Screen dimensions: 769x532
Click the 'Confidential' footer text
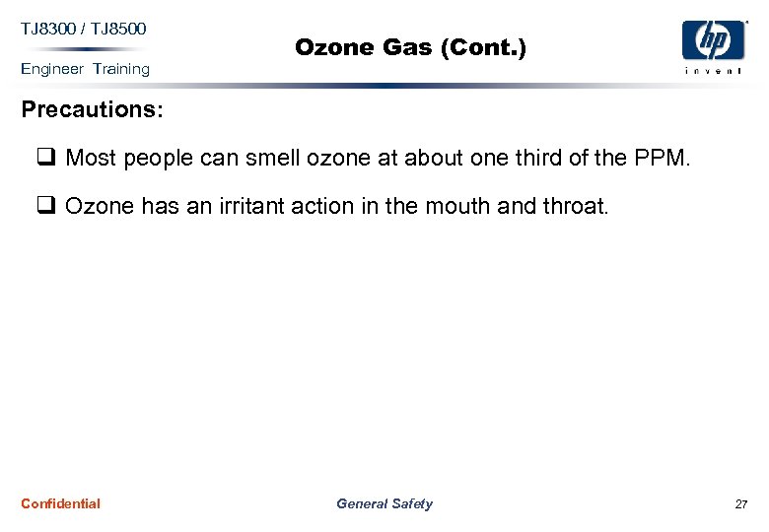[60, 503]
